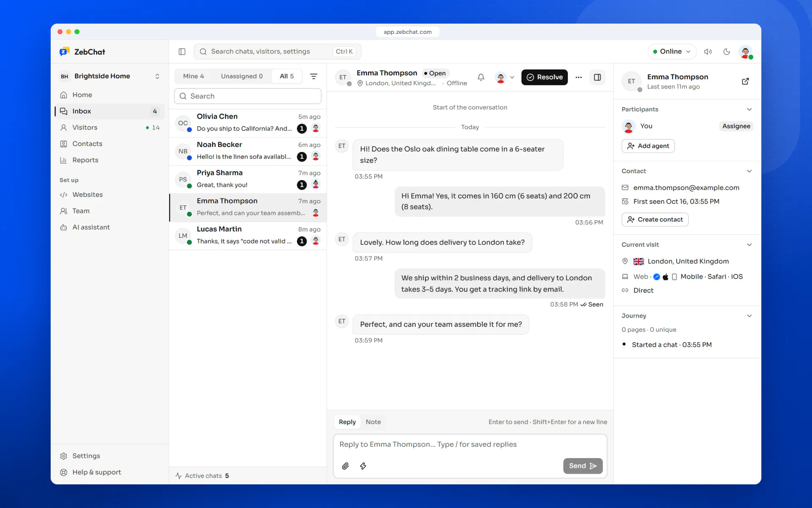This screenshot has width=812, height=508.
Task: Open Emma Thompson profile in new window
Action: tap(745, 81)
